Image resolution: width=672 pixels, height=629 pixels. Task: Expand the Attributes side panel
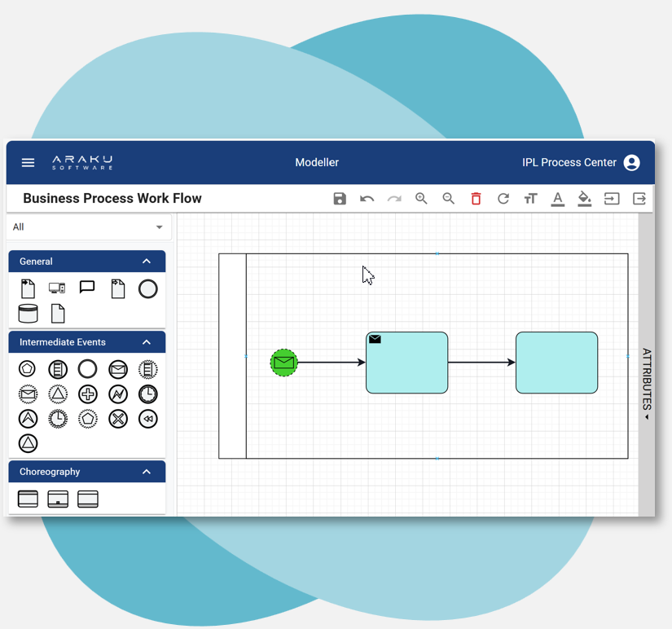coord(647,383)
